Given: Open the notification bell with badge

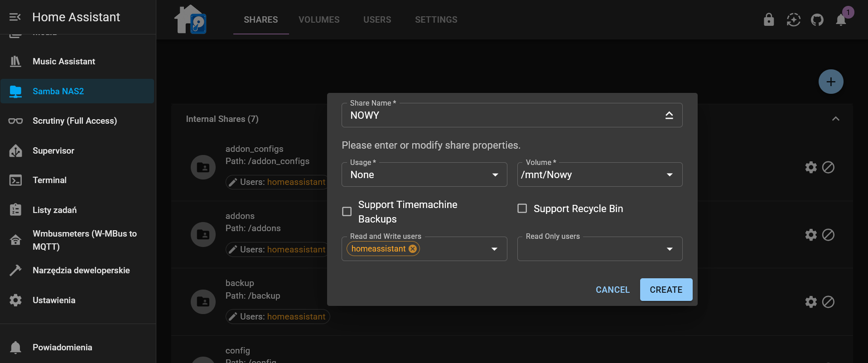Looking at the screenshot, I should click(841, 19).
